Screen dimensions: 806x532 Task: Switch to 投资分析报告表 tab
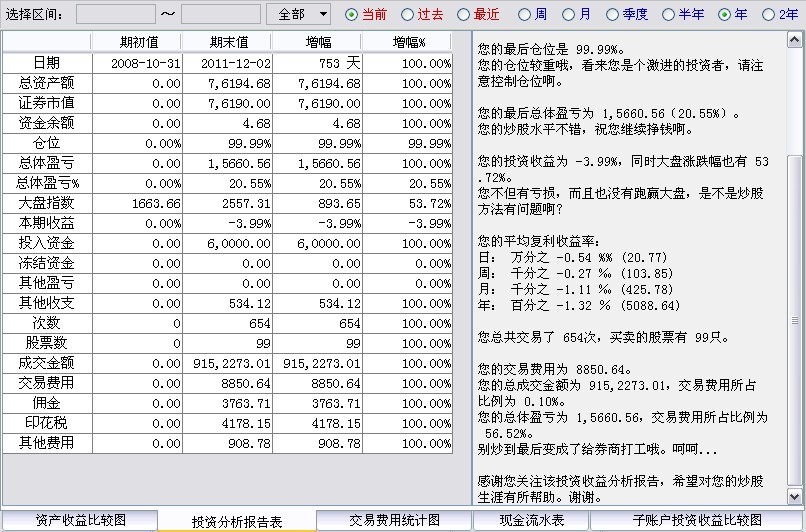[237, 521]
